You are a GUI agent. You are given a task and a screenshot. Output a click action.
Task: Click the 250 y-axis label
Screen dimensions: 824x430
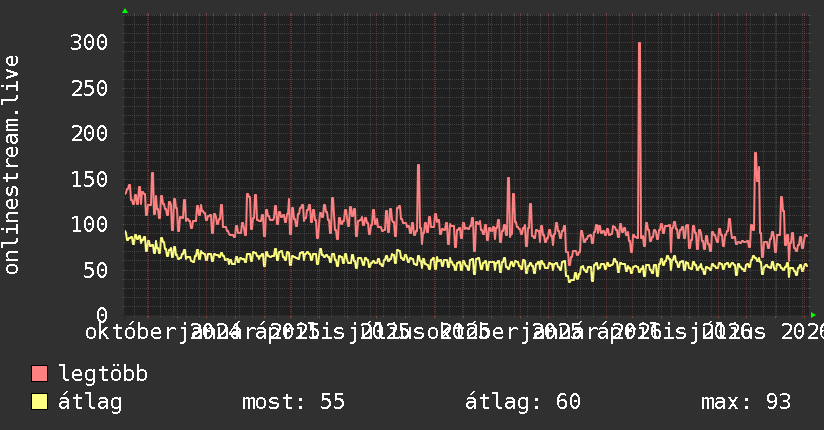click(89, 88)
